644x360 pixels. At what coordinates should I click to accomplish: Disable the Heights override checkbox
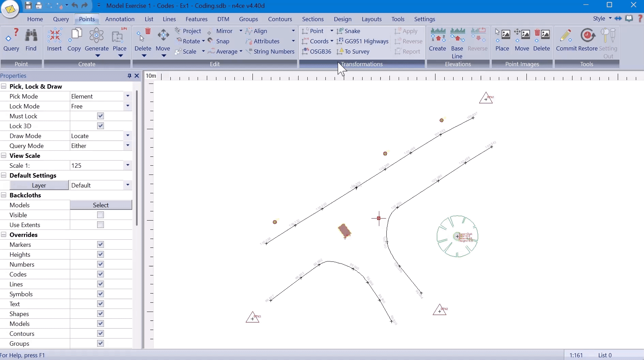tap(101, 255)
